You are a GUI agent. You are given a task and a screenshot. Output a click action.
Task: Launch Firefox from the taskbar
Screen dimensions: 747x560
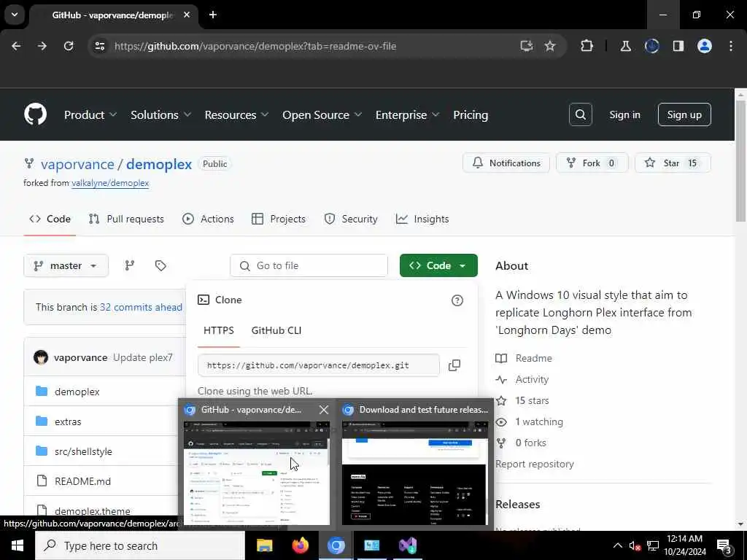(300, 545)
